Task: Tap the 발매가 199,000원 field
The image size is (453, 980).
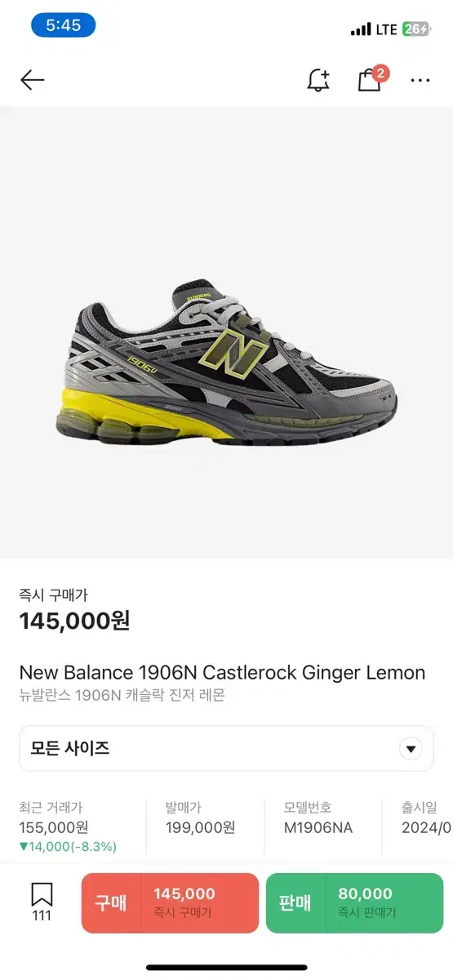Action: (200, 817)
